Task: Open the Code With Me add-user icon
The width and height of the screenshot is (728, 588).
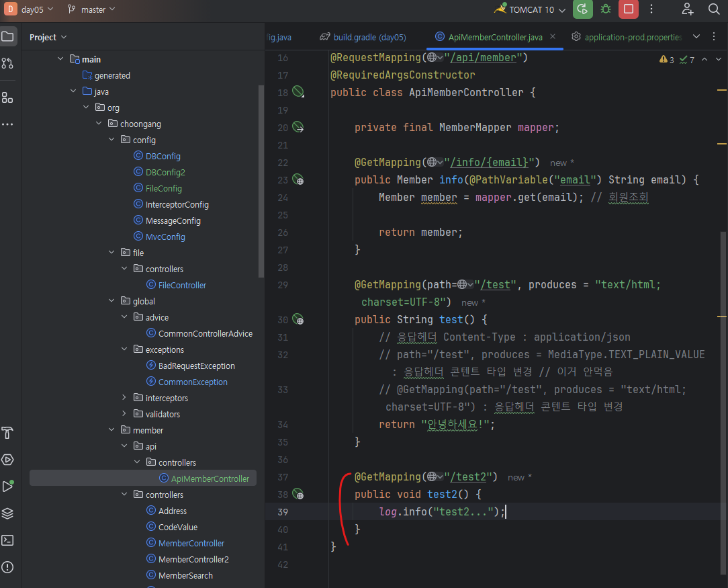Action: click(688, 9)
